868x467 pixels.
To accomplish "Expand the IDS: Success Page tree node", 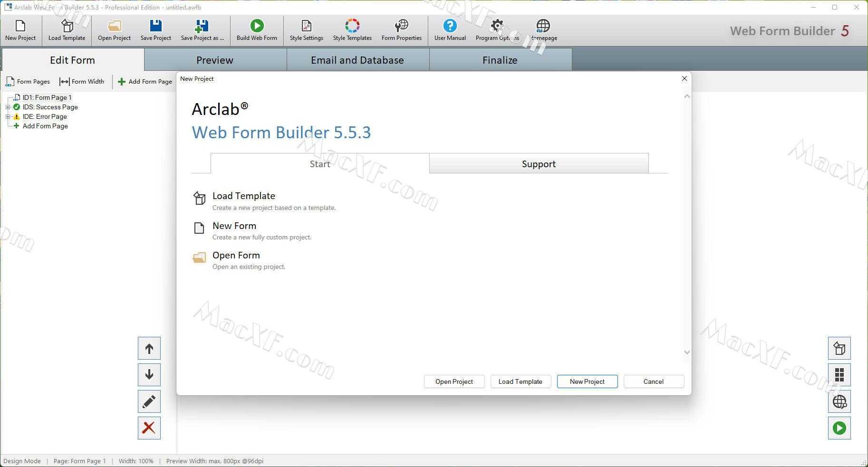I will 8,107.
